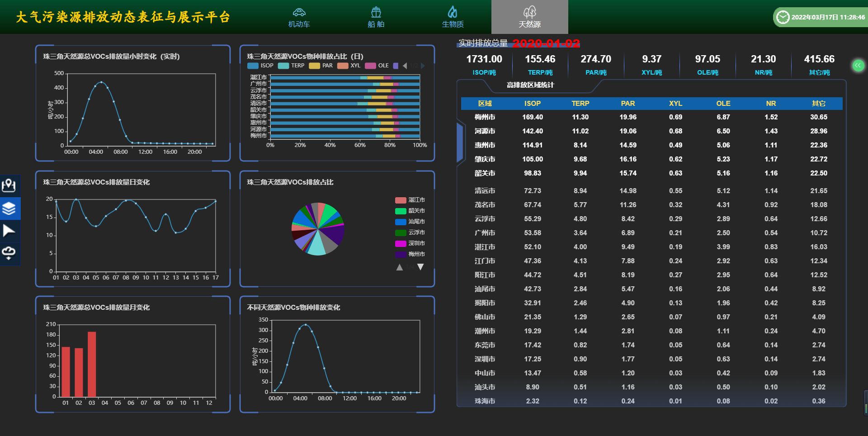This screenshot has height=436, width=868.
Task: Activate the pointer arrow sidebar tool
Action: click(x=9, y=231)
